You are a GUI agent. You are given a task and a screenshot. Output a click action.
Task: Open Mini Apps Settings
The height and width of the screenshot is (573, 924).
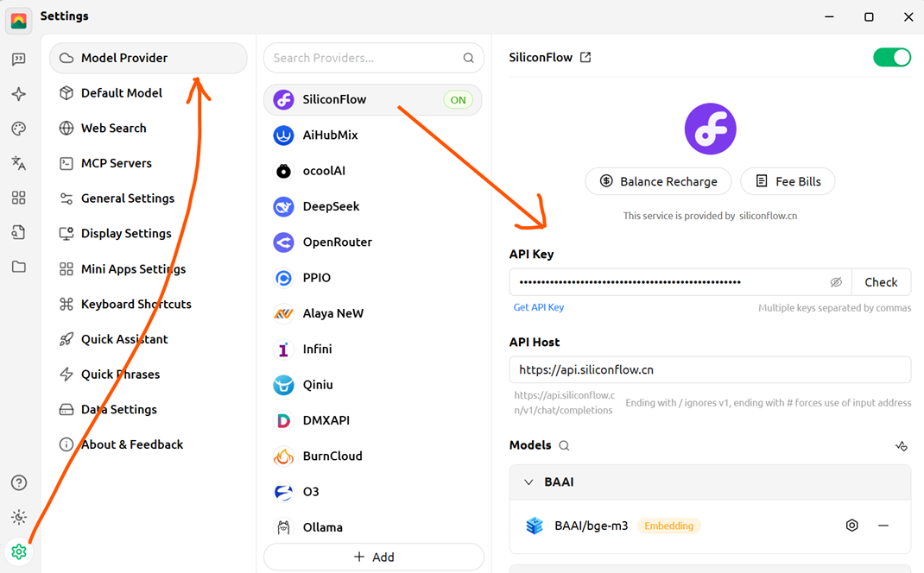[149, 269]
